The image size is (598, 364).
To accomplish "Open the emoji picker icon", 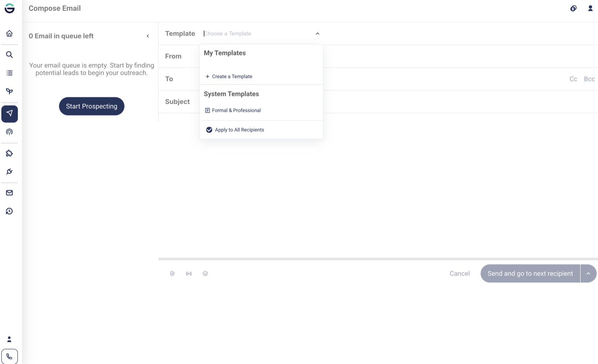I will click(205, 274).
